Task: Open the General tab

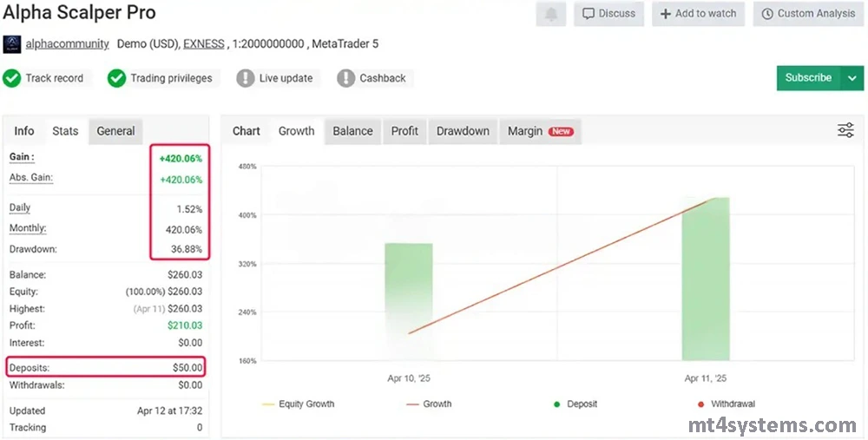Action: [115, 131]
